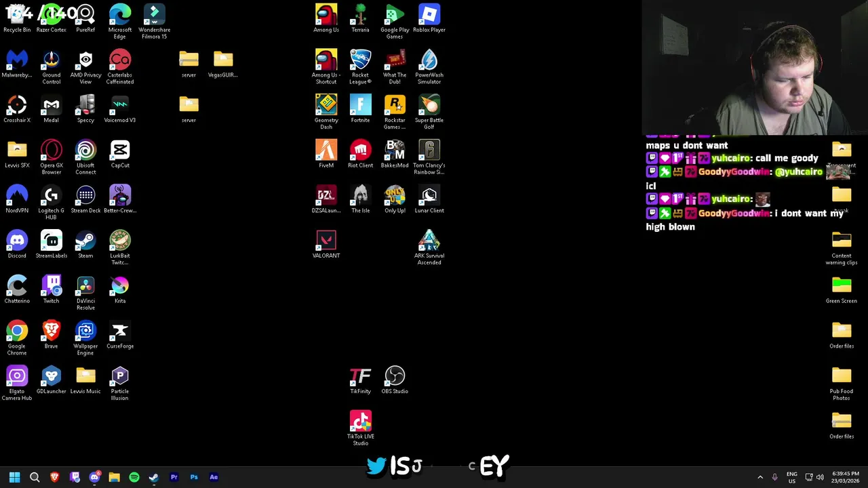Open Rocket League desktop shortcut
Screen dimensions: 868x488
pyautogui.click(x=360, y=67)
